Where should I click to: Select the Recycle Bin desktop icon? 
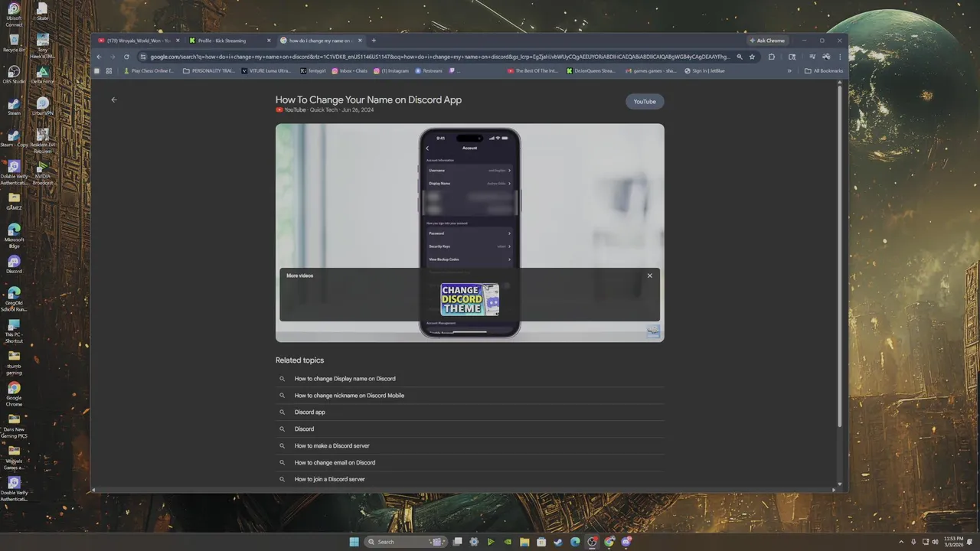point(14,43)
